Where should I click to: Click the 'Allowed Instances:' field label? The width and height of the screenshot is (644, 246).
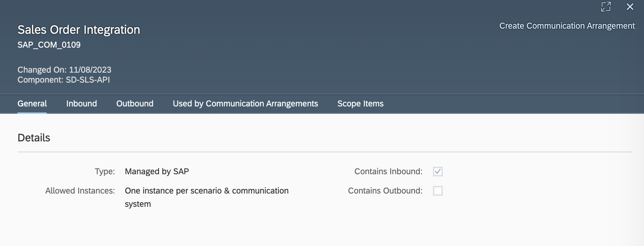[80, 191]
